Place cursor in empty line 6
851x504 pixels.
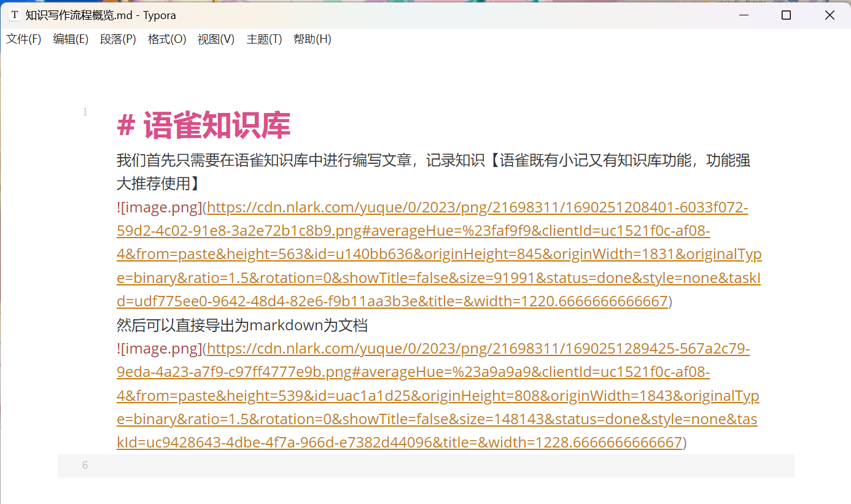click(426, 465)
